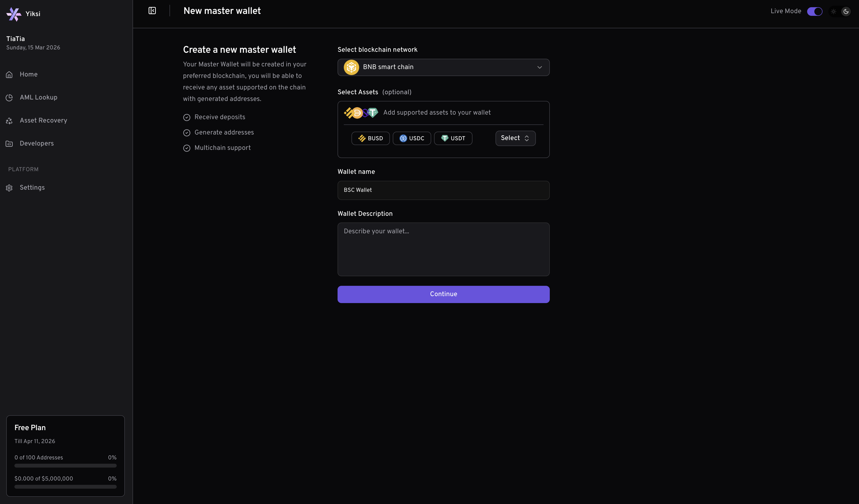The image size is (859, 504).
Task: Open the Asset Recovery section
Action: 43,120
